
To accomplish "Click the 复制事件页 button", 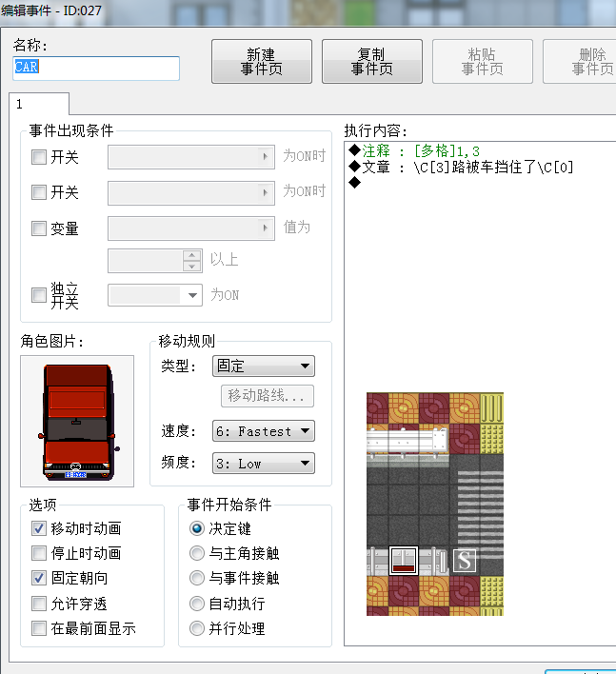I will pyautogui.click(x=372, y=62).
